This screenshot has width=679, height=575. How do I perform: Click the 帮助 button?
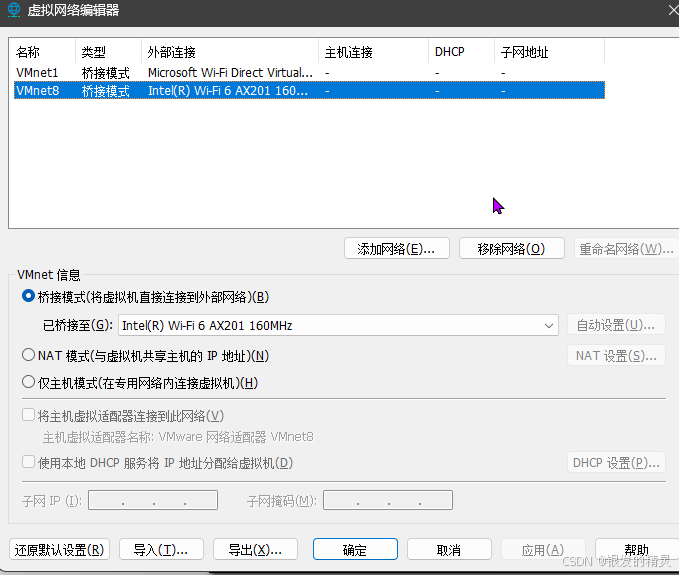tap(637, 549)
